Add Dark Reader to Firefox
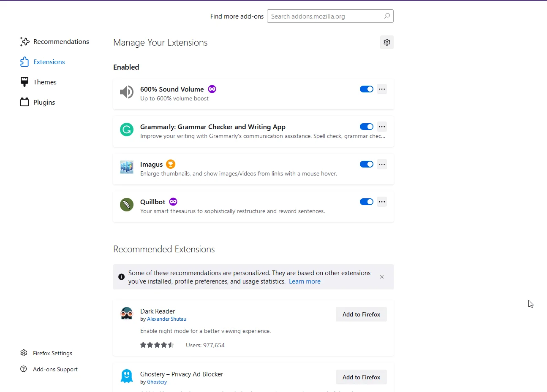 point(361,314)
